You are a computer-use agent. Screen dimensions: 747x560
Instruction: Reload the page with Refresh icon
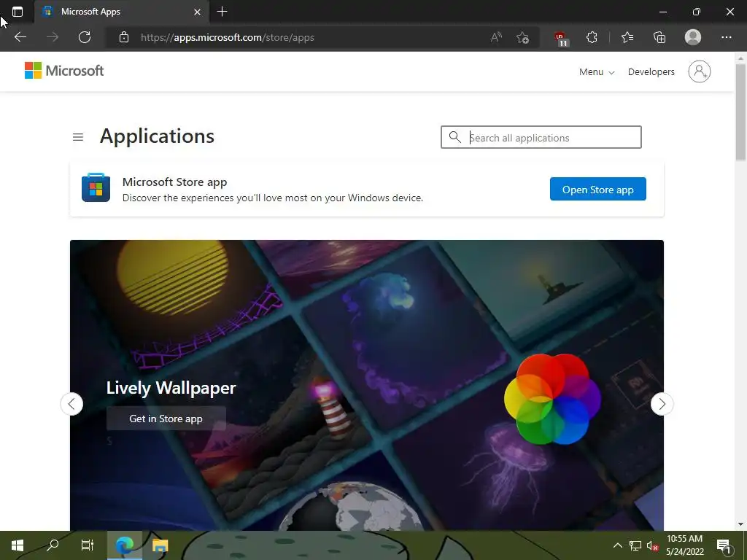click(x=85, y=37)
